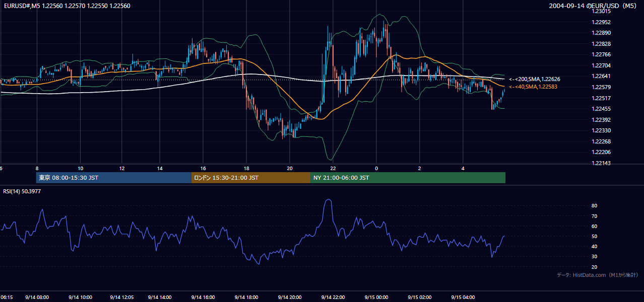The image size is (644, 302).
Task: Select the Tokyo 08:00-15:30 JST session bar
Action: point(113,178)
